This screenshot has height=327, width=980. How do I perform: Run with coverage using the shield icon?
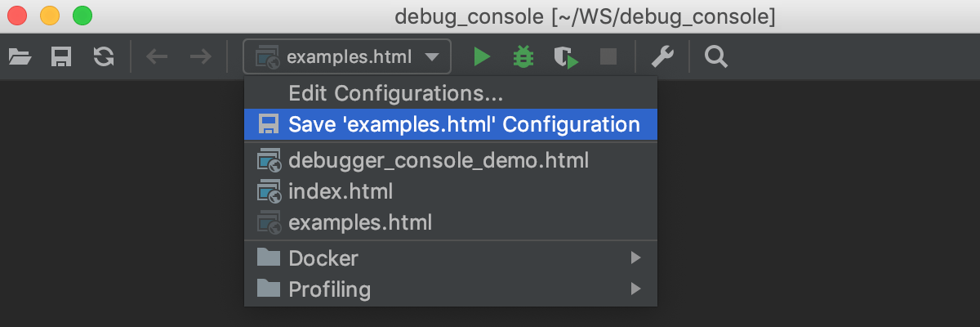pos(565,56)
